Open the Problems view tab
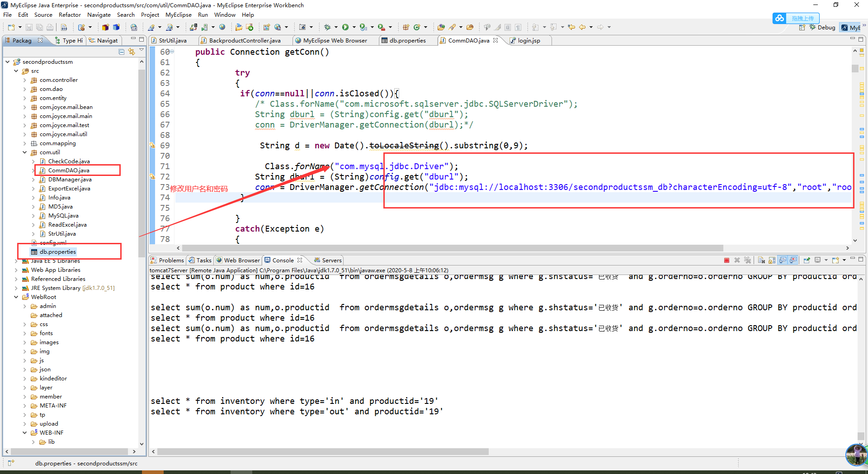 click(167, 260)
